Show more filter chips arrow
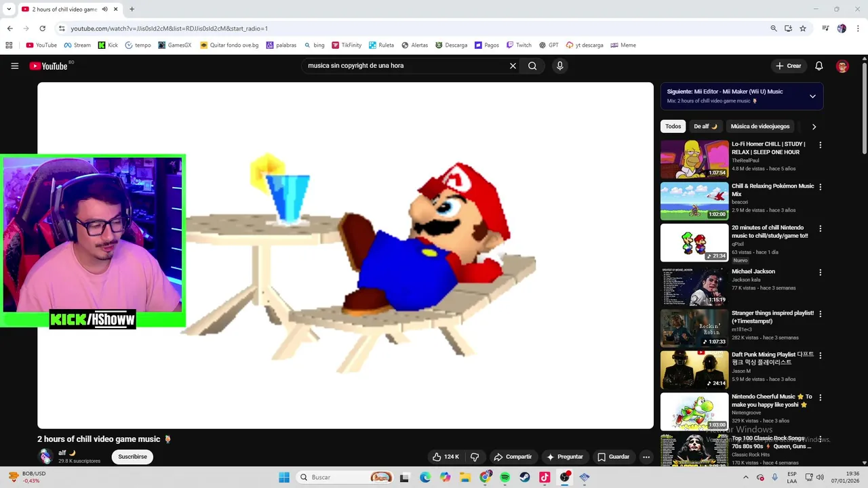The height and width of the screenshot is (488, 868). [814, 127]
